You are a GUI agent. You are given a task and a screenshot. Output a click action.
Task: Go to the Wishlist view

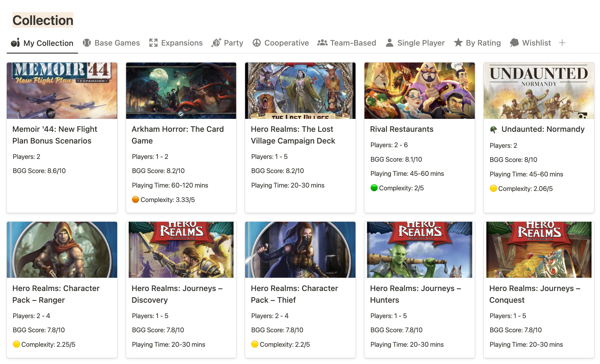coord(531,43)
